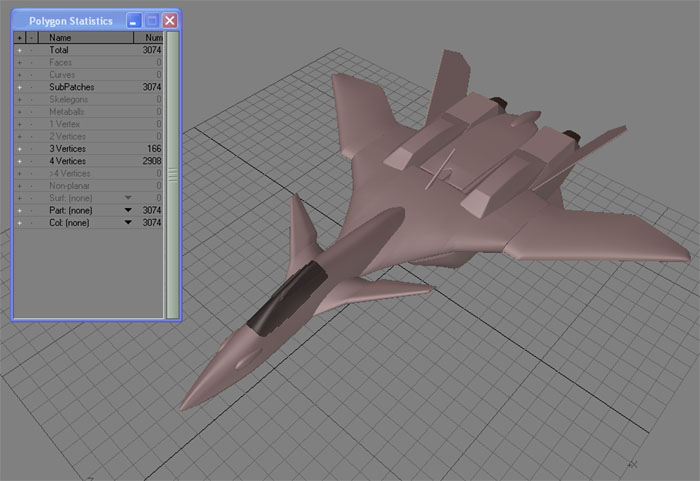Select 3 Vertices polygons with plus sign
The width and height of the screenshot is (700, 481).
coord(20,149)
